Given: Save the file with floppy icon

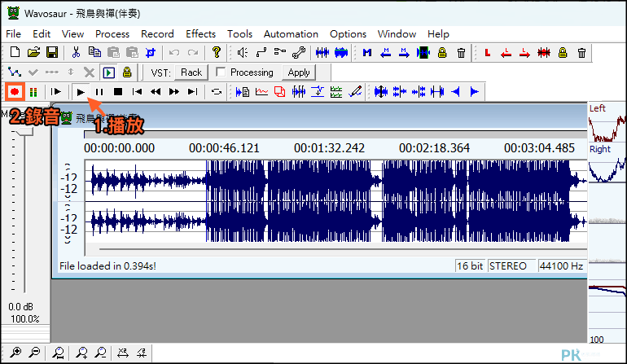Looking at the screenshot, I should [x=52, y=52].
